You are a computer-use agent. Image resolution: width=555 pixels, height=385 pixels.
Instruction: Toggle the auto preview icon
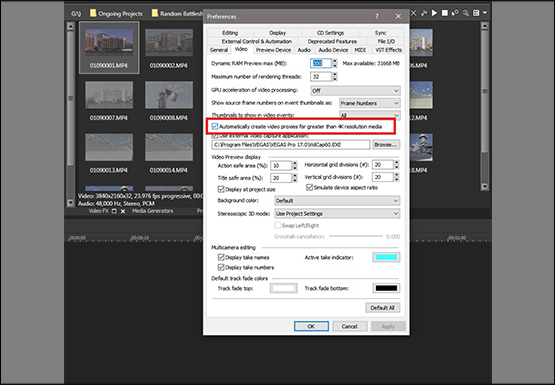tap(455, 13)
